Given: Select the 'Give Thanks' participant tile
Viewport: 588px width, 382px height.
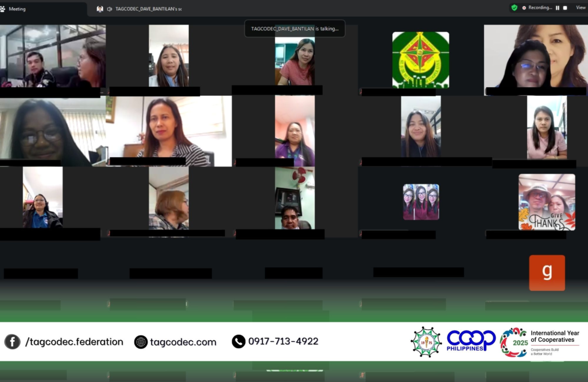Looking at the screenshot, I should 546,202.
